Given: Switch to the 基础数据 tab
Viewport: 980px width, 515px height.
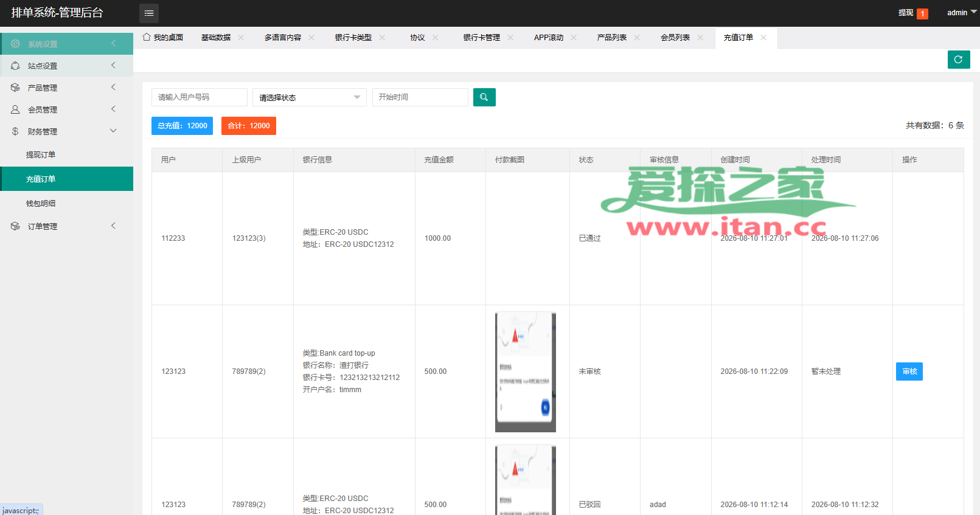Looking at the screenshot, I should pos(216,38).
